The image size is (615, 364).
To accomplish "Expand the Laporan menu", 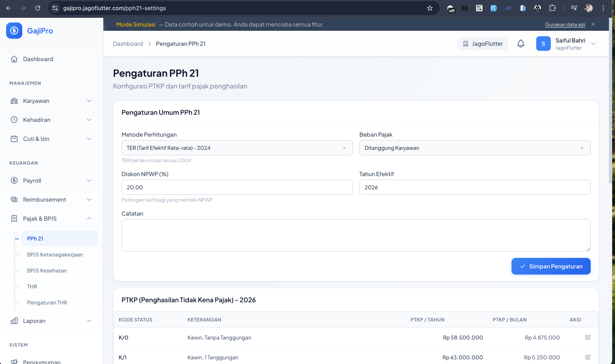I will tap(51, 321).
